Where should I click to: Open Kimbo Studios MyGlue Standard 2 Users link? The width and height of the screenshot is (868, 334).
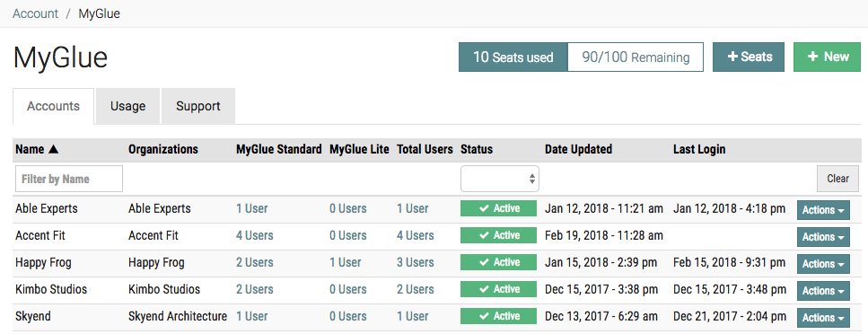click(x=255, y=289)
